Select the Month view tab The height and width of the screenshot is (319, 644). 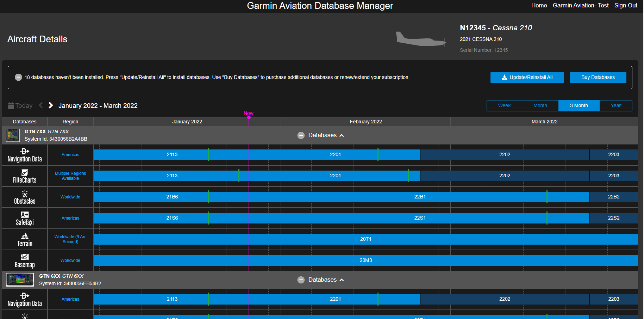click(540, 106)
